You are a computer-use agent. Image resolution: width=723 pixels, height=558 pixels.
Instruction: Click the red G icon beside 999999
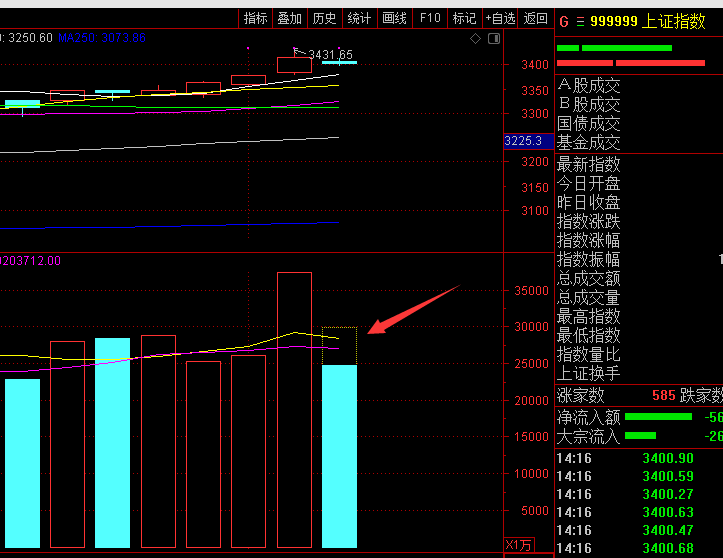tap(563, 21)
